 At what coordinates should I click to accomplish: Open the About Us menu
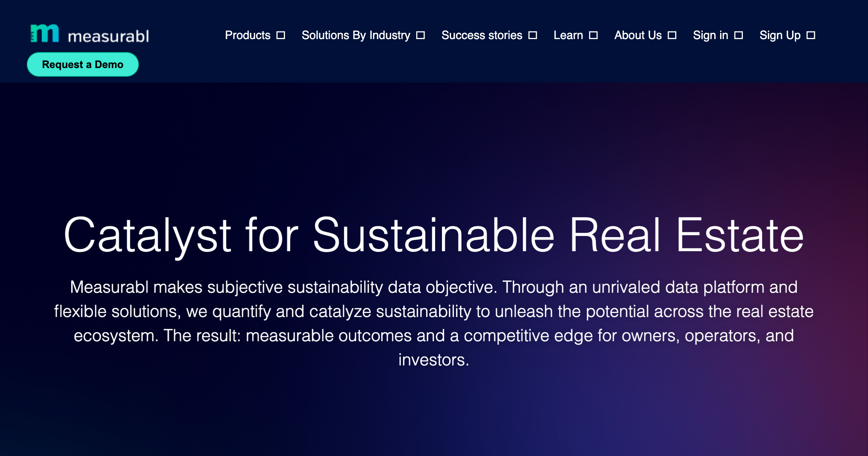[638, 35]
